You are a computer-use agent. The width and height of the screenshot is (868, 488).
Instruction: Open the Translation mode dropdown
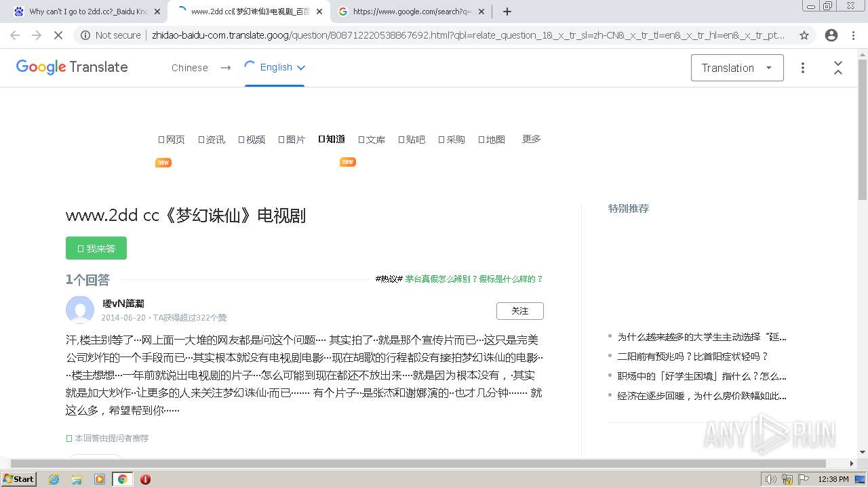737,68
